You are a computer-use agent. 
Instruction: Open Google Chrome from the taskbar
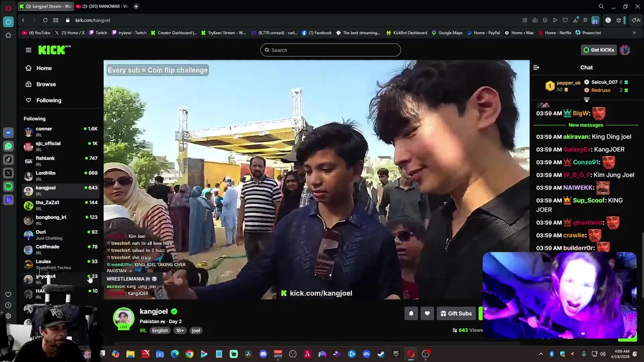[x=189, y=354]
